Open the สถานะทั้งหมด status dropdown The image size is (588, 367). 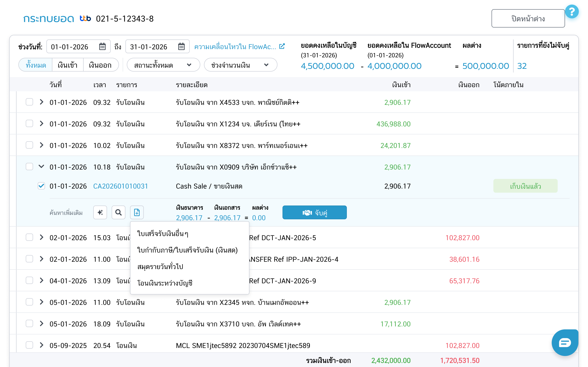163,65
